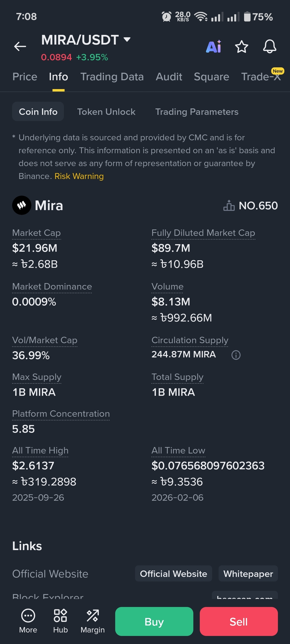Switch to the Price tab
This screenshot has height=644, width=290.
(x=25, y=77)
